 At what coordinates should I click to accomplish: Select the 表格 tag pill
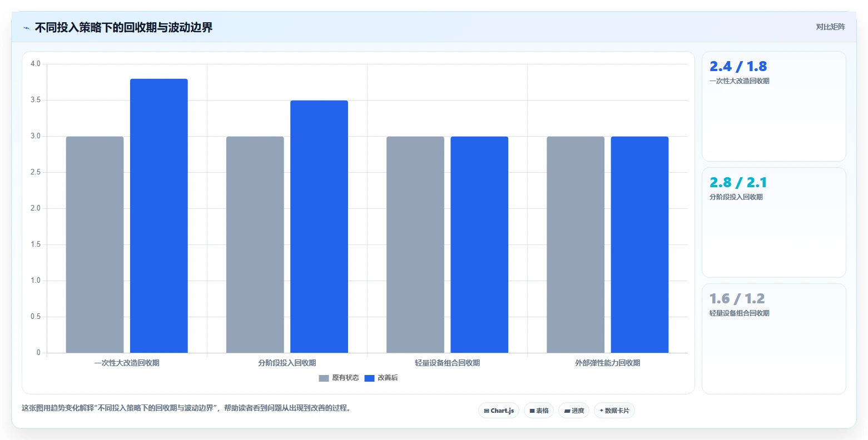[x=539, y=411]
